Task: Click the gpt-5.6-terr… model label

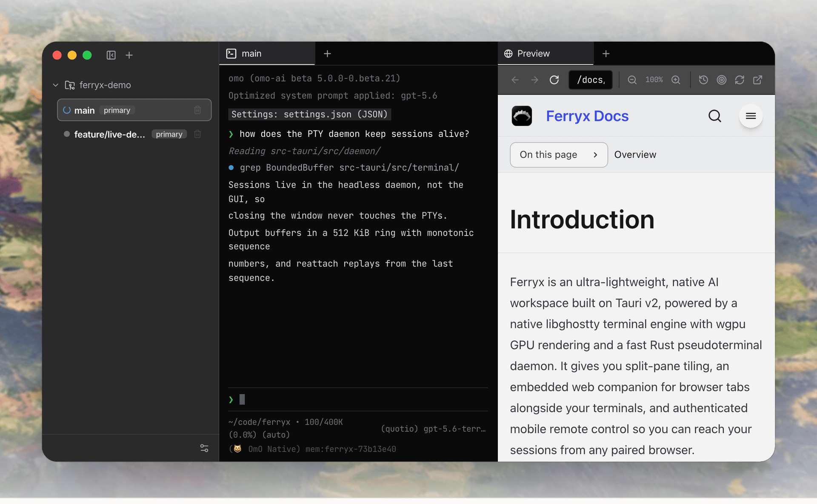Action: tap(454, 429)
